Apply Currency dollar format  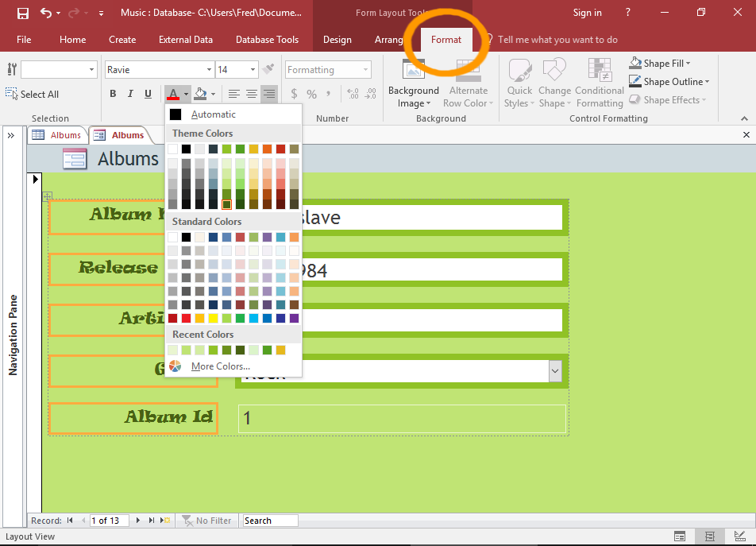[x=294, y=94]
